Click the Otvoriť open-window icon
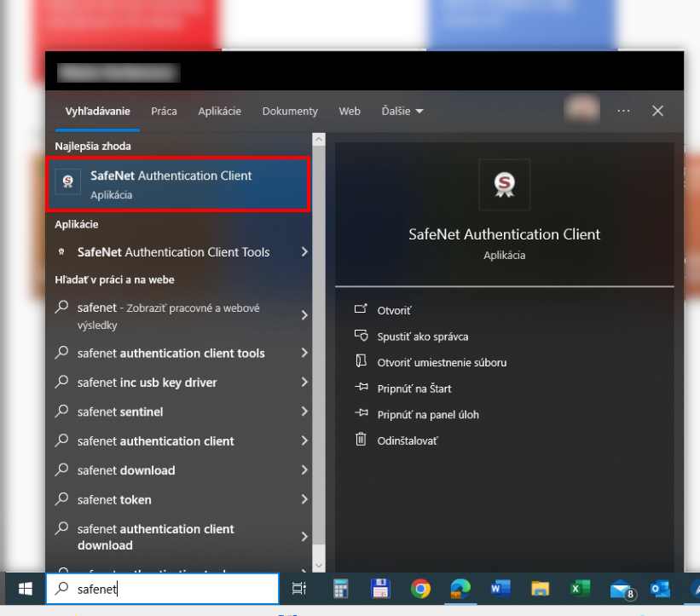The image size is (700, 616). [x=361, y=308]
